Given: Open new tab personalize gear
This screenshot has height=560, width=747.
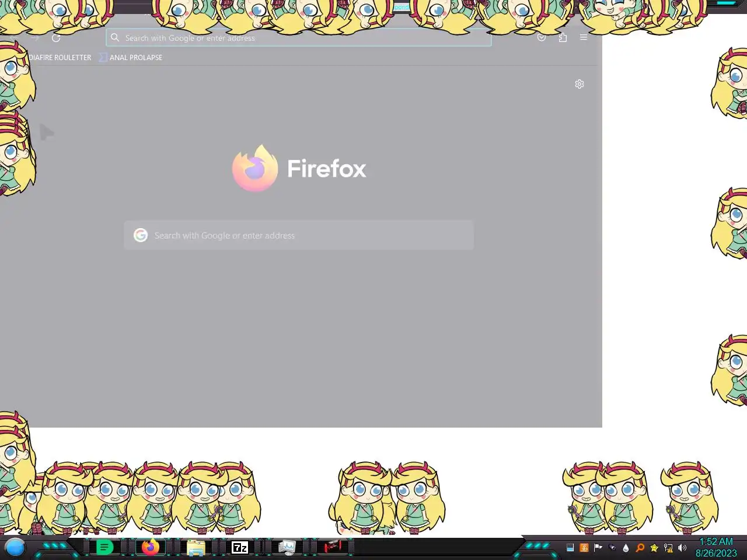Looking at the screenshot, I should click(x=580, y=84).
